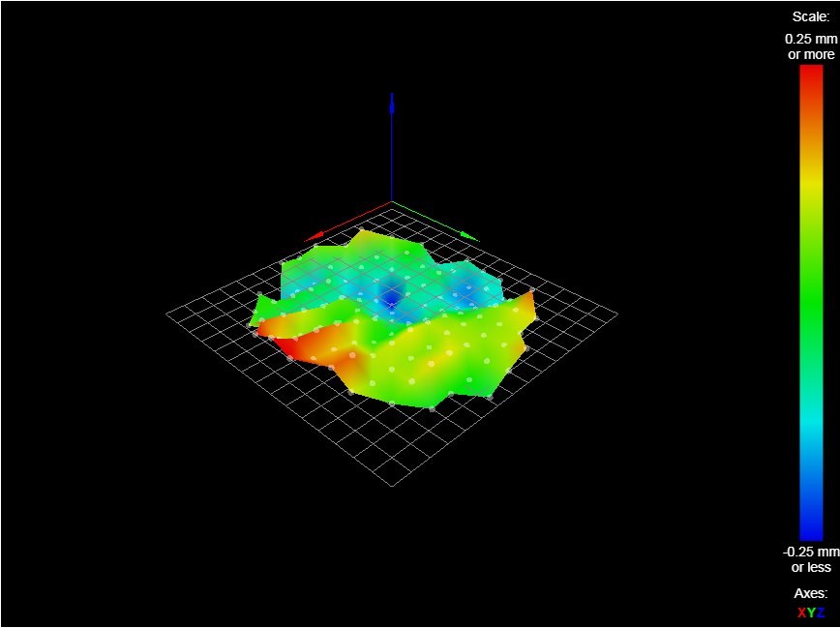Click the blue Z axis arrow tip
Viewport: 840px width, 628px height.
pos(391,98)
